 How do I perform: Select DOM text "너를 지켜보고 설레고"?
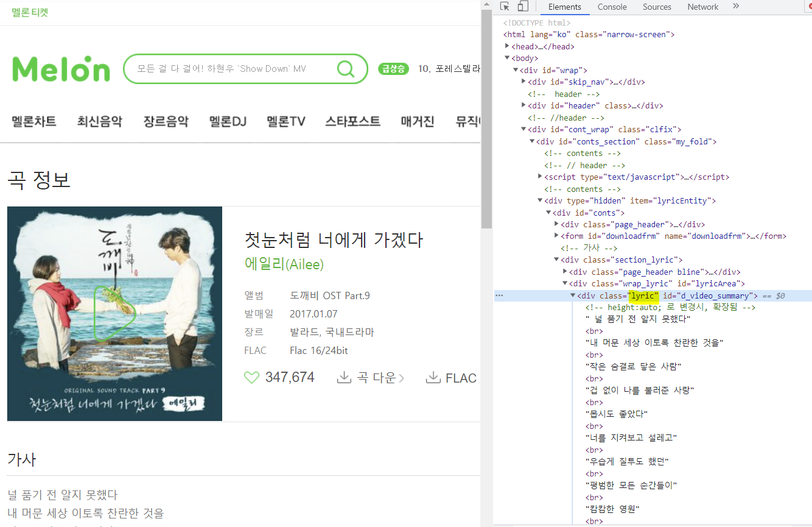pos(631,438)
